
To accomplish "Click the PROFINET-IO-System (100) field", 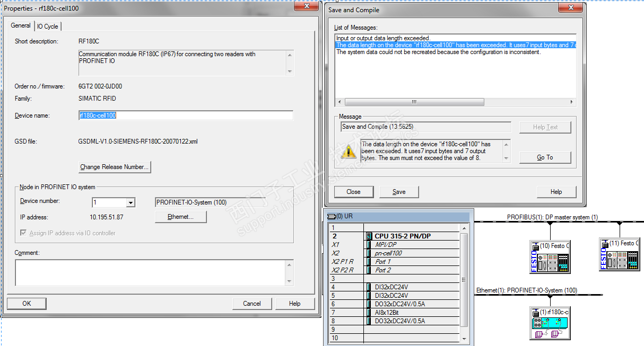I will click(x=210, y=202).
